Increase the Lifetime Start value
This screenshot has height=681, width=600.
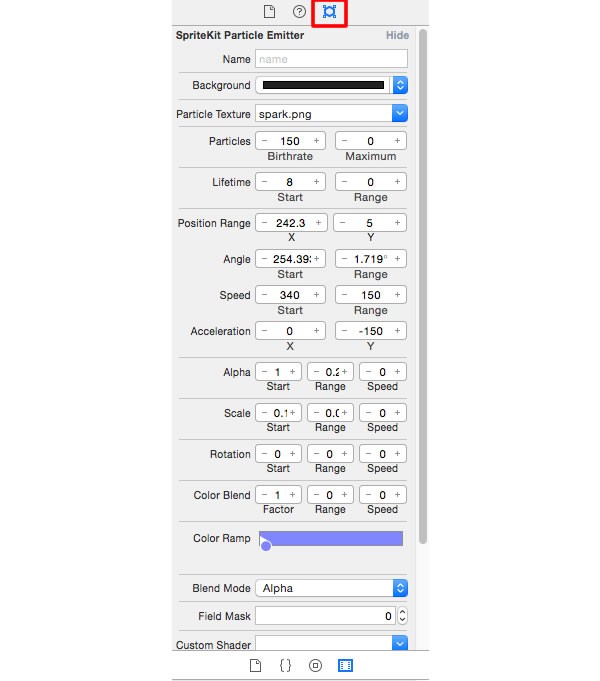point(316,182)
